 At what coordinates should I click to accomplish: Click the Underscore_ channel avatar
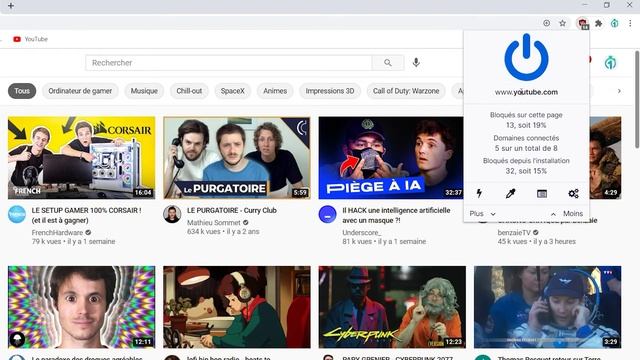tap(327, 215)
